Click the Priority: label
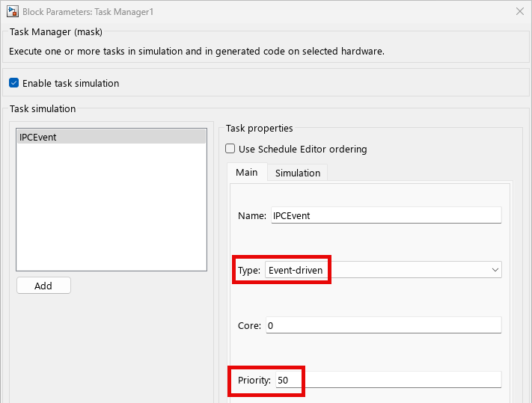 pyautogui.click(x=254, y=381)
